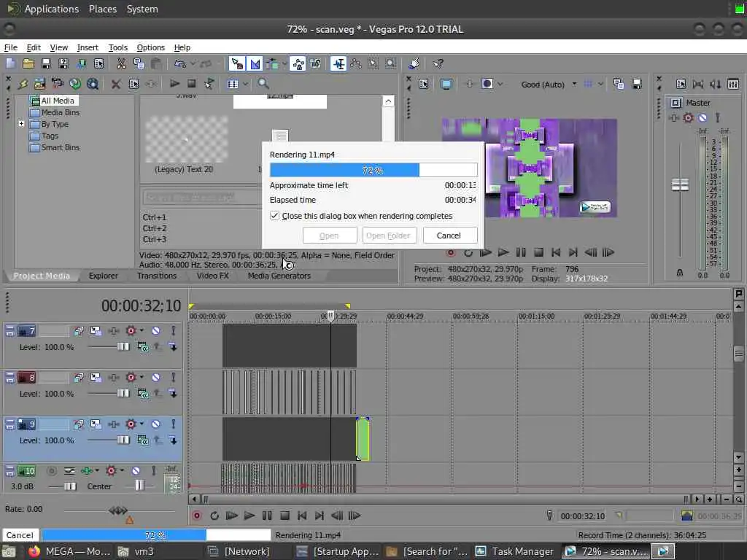Open the Options menu
The image size is (747, 560).
tap(150, 47)
